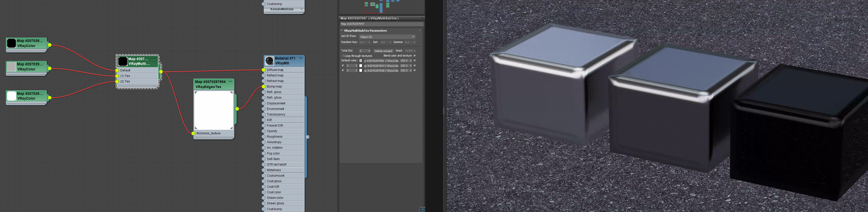868x212 pixels.
Task: Click the VRayEdgesTex white preview thumbnail
Action: click(214, 110)
